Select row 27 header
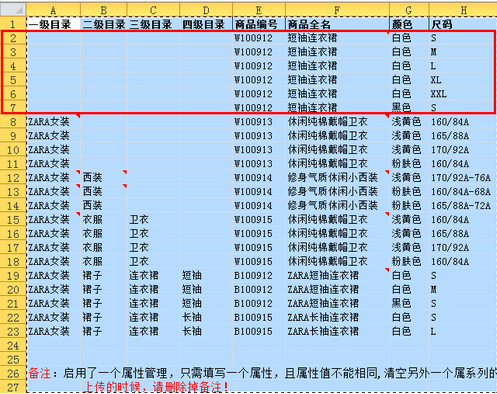Screen dimensions: 497x394 pyautogui.click(x=13, y=388)
